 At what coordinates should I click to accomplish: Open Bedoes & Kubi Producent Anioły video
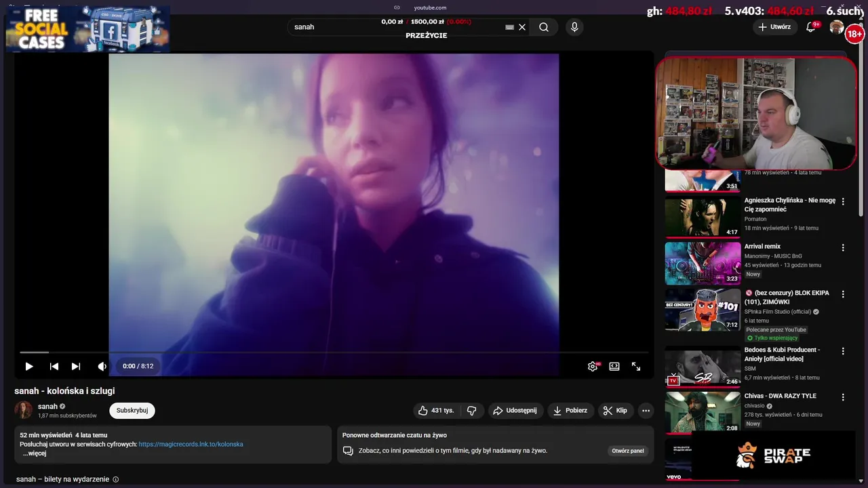point(782,354)
